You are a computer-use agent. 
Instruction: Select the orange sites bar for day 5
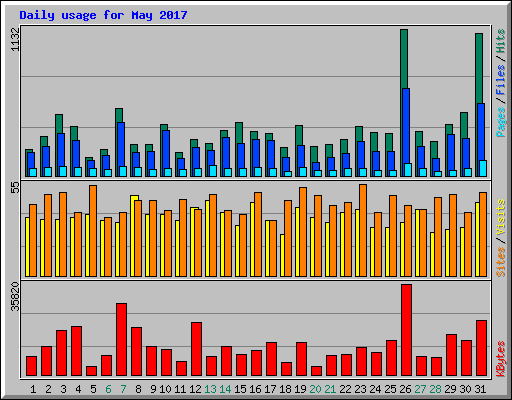point(93,231)
